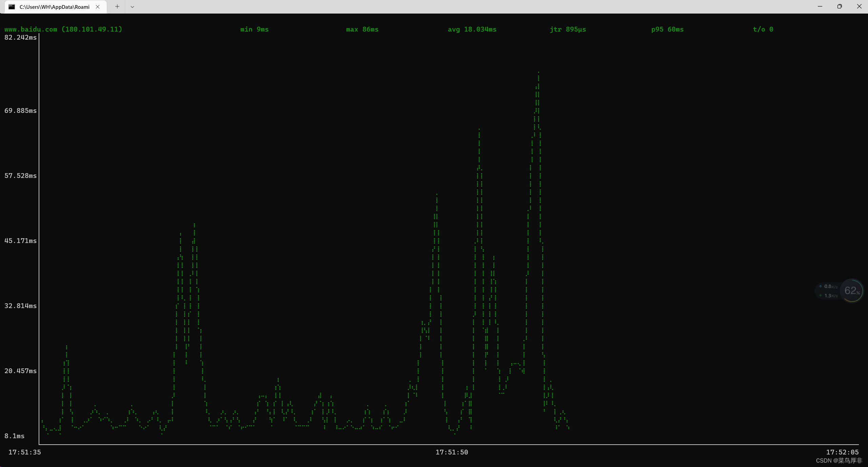Minimize the terminal window

click(820, 6)
